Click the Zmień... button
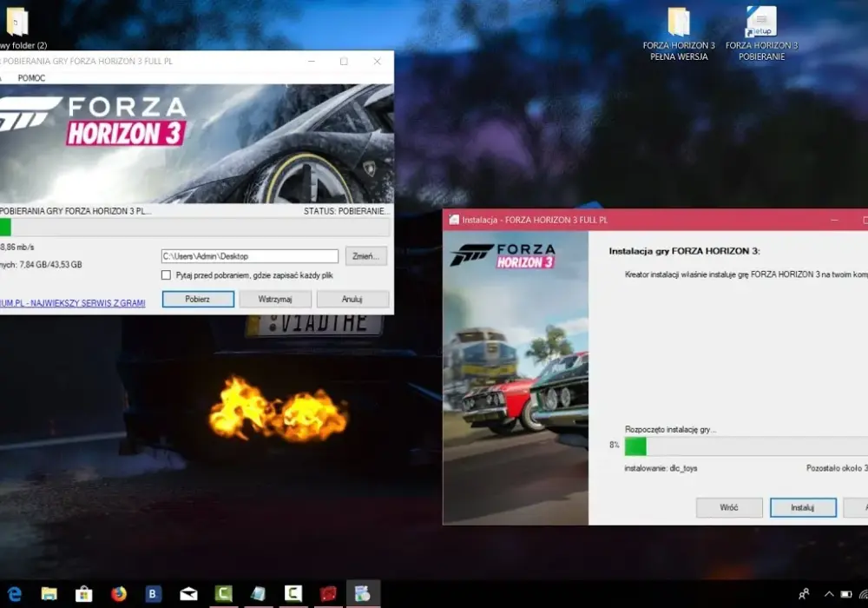The height and width of the screenshot is (608, 868). (x=366, y=256)
